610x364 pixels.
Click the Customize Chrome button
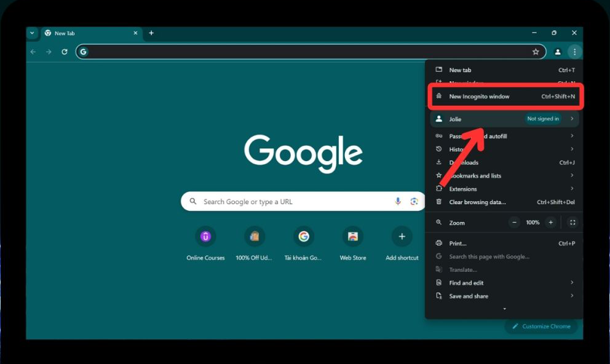click(x=541, y=326)
